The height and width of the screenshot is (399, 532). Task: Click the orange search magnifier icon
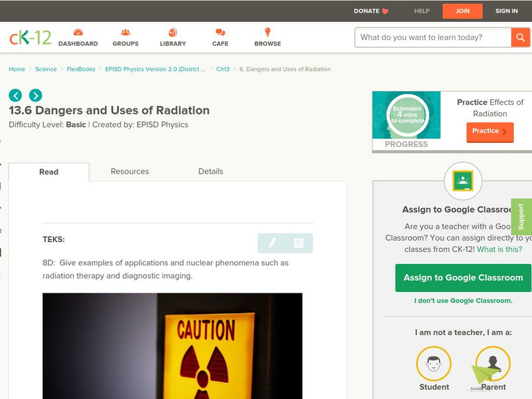(519, 37)
